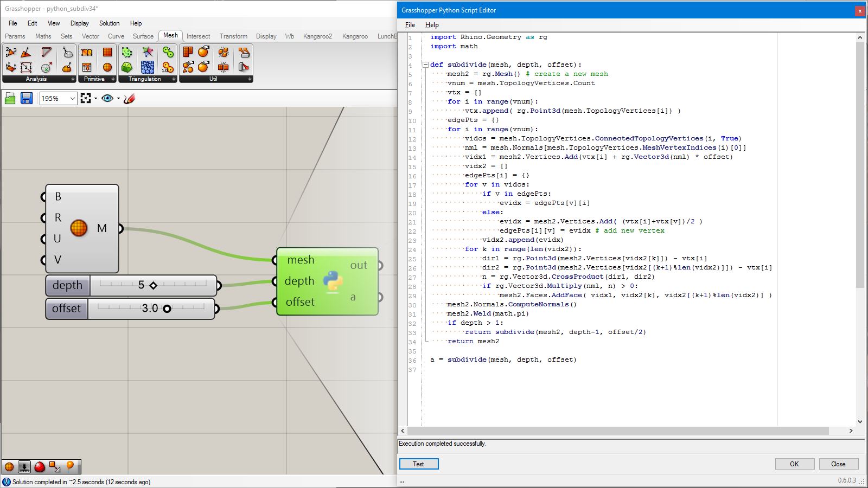Click the red sketch pencil icon

(x=129, y=98)
